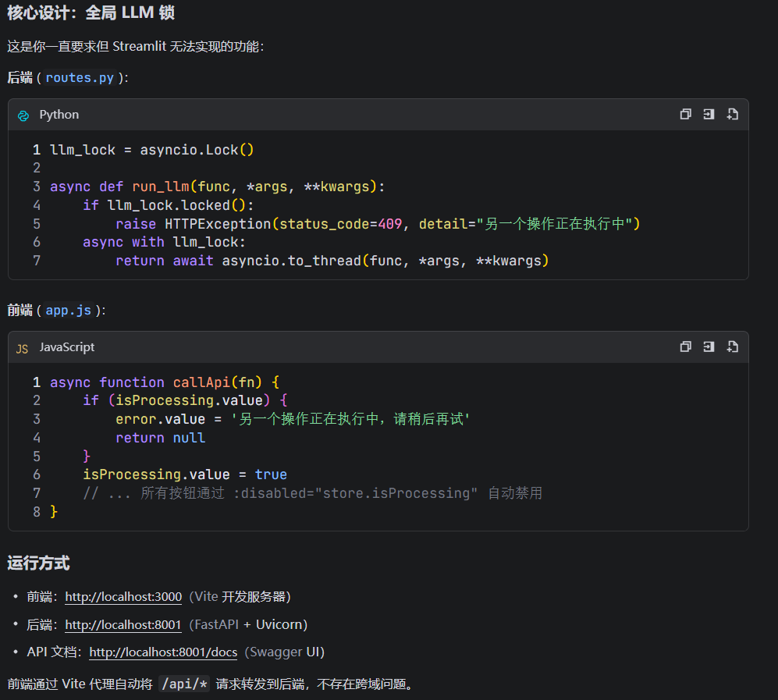This screenshot has height=700, width=778.
Task: Click the "运行方式" section heading
Action: [x=38, y=563]
